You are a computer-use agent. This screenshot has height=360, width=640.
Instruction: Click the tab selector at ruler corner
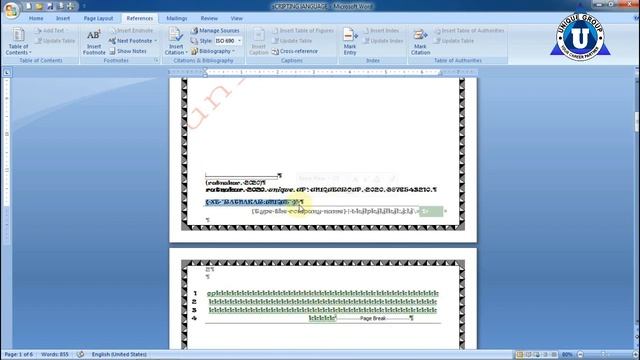[7, 72]
